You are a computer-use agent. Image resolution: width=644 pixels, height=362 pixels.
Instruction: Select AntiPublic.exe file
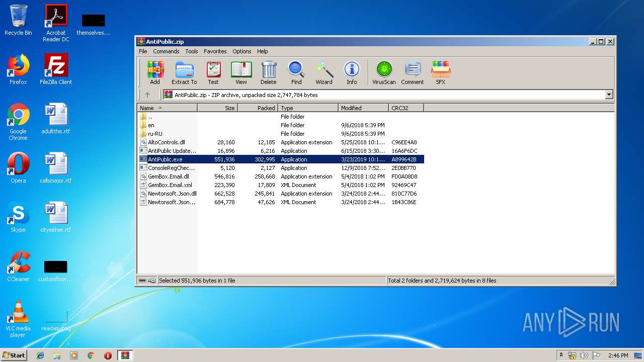tap(281, 159)
